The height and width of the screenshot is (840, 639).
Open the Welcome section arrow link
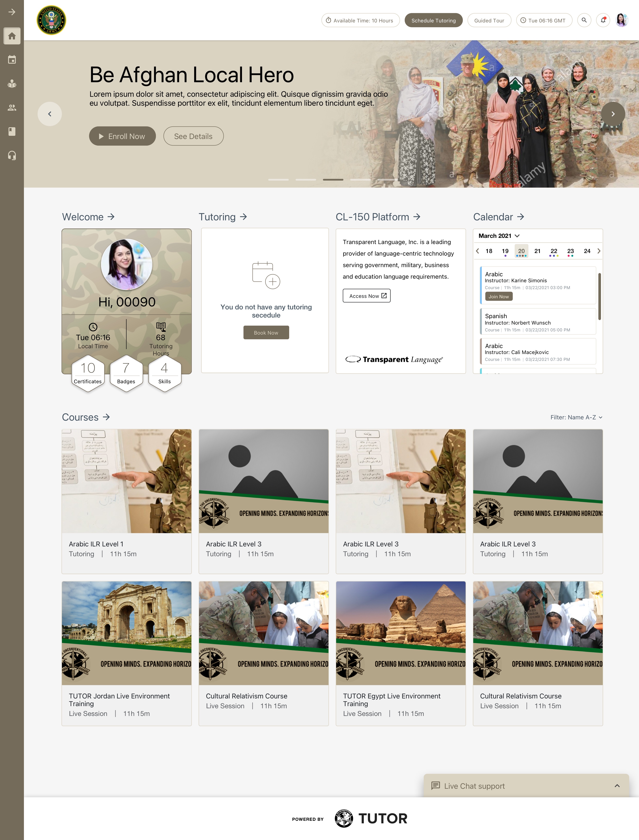tap(111, 217)
